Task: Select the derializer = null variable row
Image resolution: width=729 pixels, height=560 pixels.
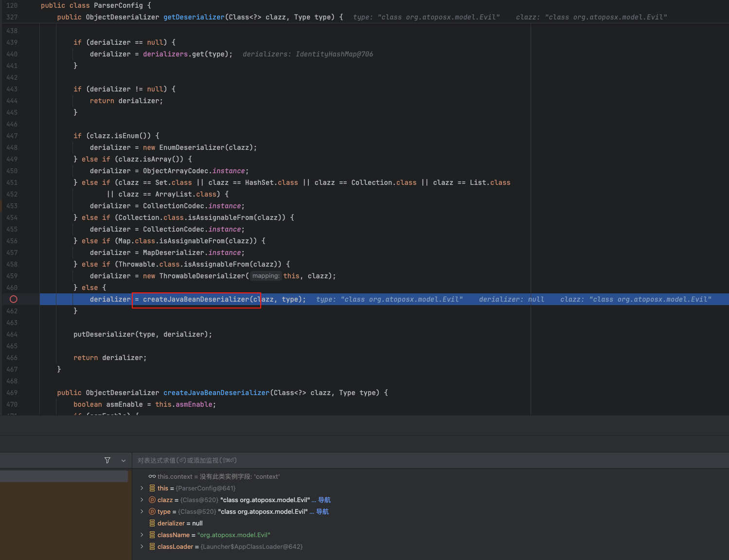Action: coord(180,523)
